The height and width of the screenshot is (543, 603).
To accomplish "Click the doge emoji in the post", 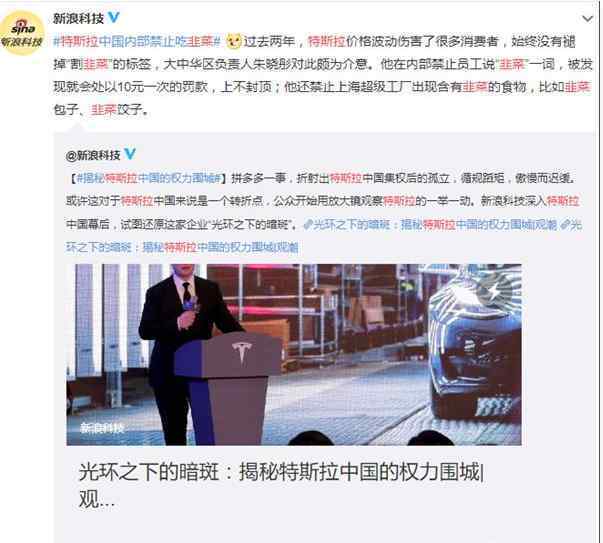I will pyautogui.click(x=233, y=41).
